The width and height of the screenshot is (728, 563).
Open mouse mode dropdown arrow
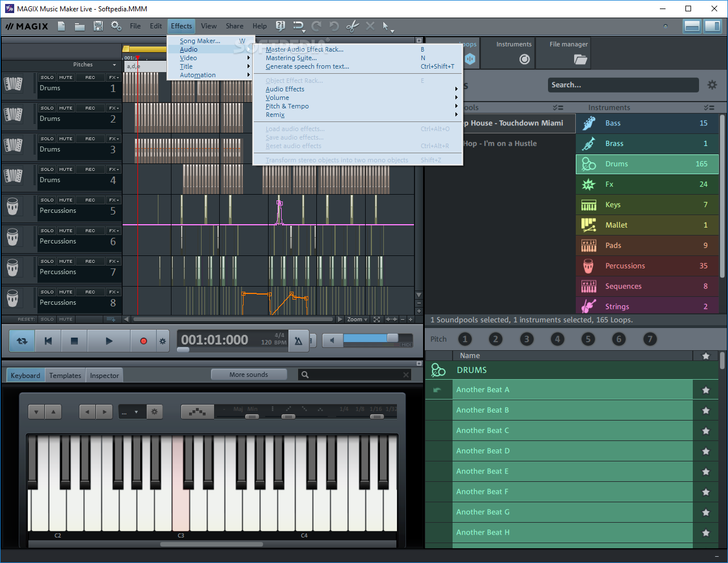click(x=392, y=30)
